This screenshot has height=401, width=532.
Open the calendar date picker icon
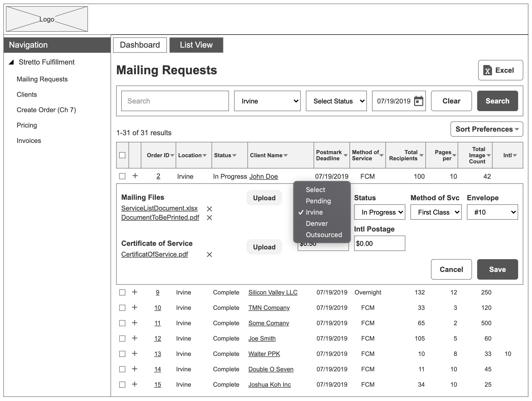418,101
